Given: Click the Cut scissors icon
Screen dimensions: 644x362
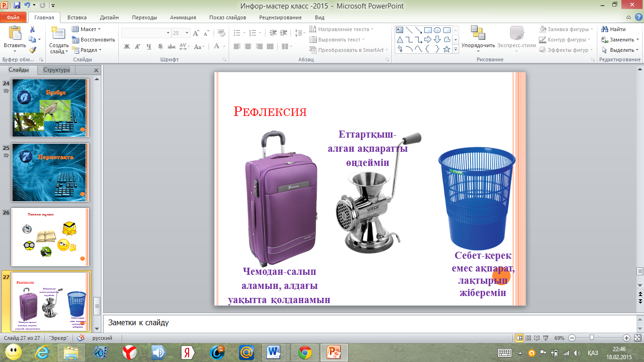Looking at the screenshot, I should pos(33,29).
